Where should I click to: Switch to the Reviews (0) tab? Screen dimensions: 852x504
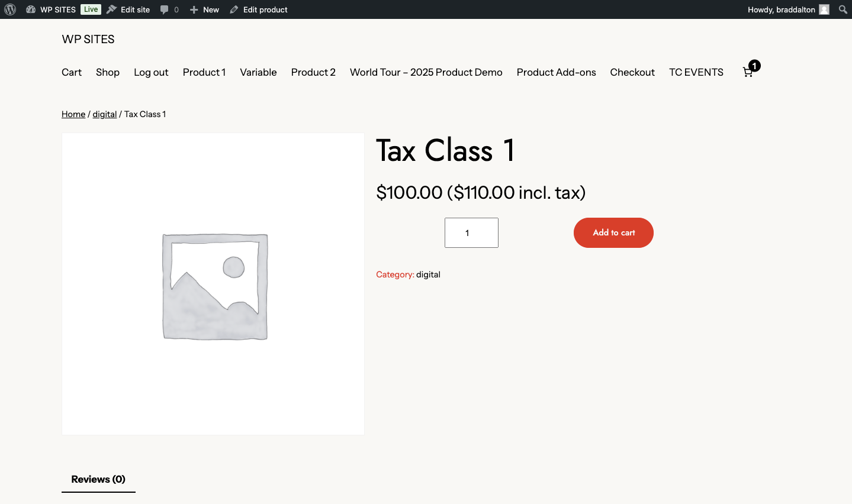(x=98, y=479)
